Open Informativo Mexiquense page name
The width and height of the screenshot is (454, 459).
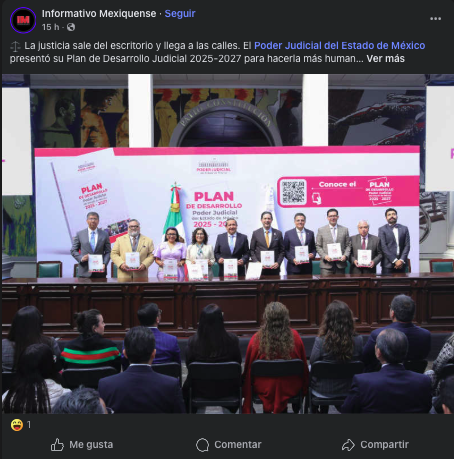pos(99,14)
